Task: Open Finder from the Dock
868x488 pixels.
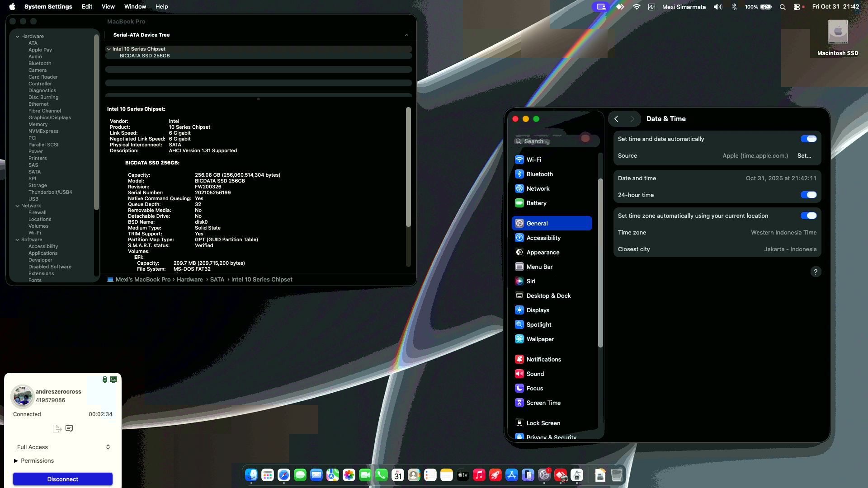Action: 251,475
